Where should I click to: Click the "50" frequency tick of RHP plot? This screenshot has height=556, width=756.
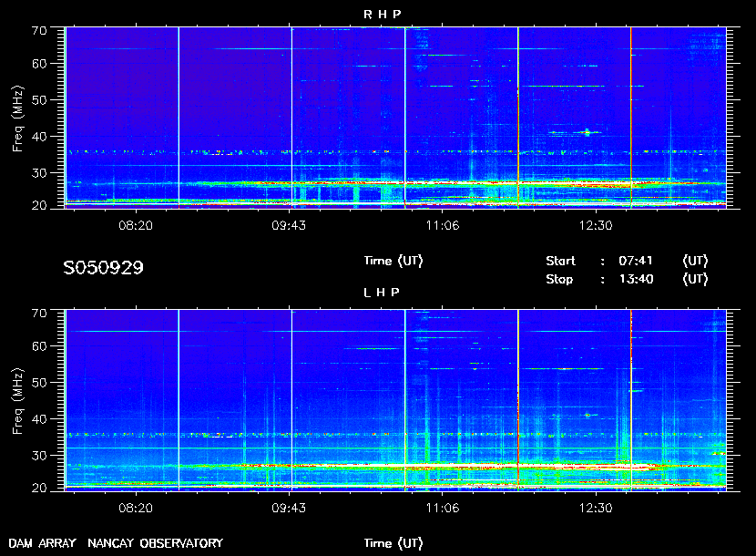coord(39,100)
